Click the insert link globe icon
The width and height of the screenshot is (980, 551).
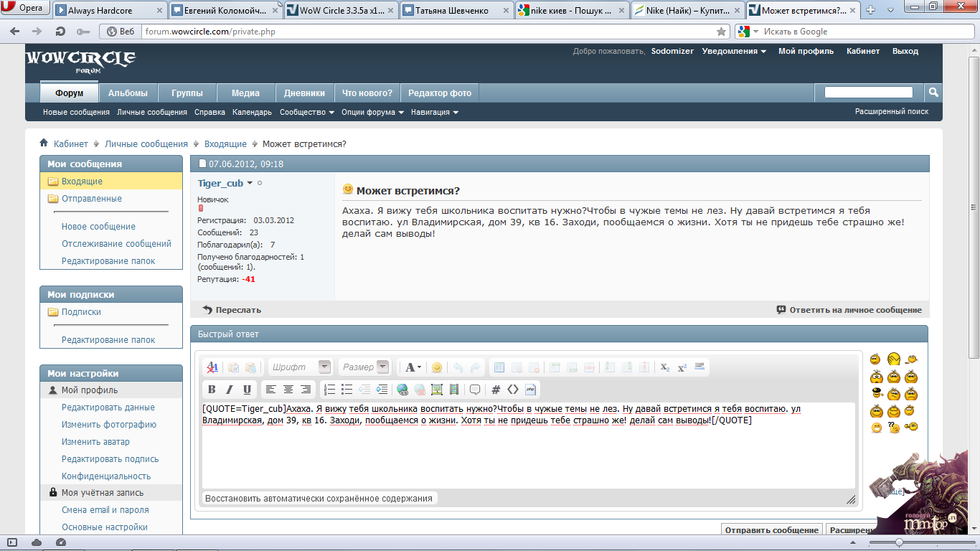pyautogui.click(x=402, y=390)
